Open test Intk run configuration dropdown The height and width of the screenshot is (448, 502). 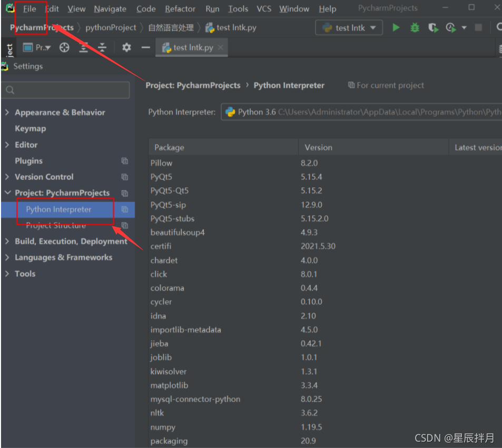click(x=349, y=28)
